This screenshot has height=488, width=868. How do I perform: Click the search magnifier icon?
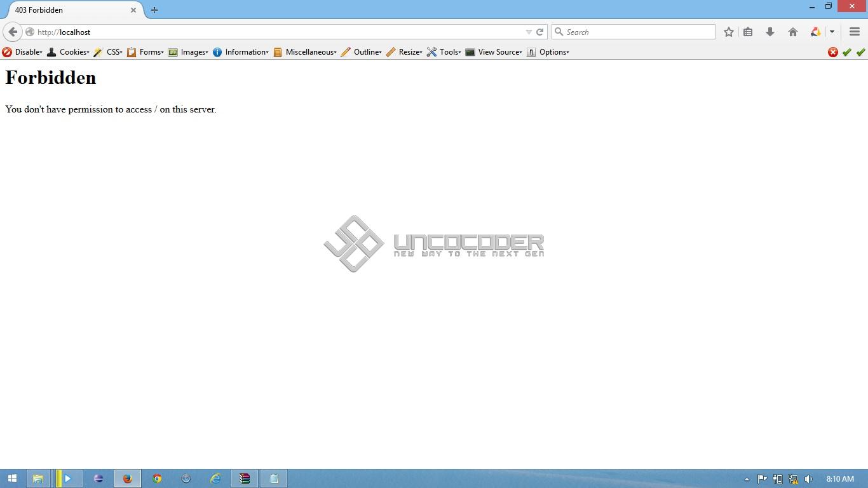point(559,32)
